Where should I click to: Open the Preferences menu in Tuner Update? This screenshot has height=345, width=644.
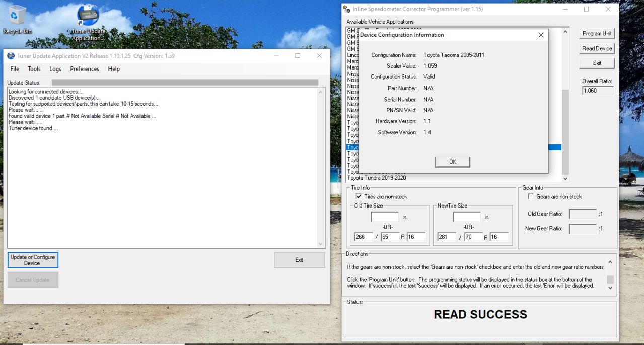click(x=85, y=69)
